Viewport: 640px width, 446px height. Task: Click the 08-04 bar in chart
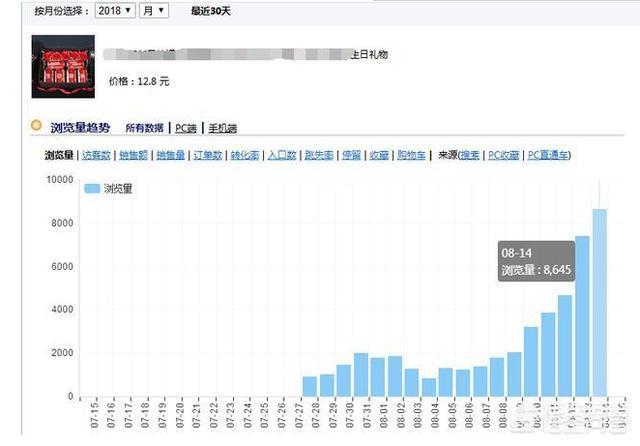(429, 387)
